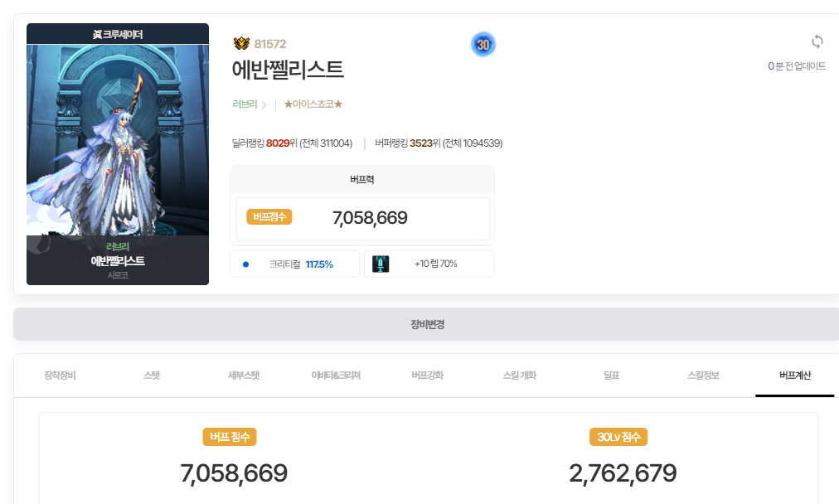
Task: Click the orange 30Lv 점수 badge
Action: pos(617,437)
